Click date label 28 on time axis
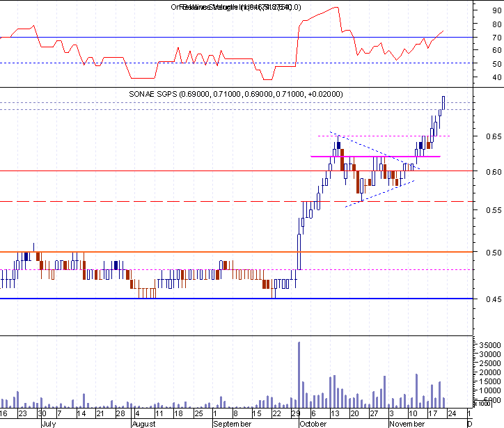 point(120,413)
